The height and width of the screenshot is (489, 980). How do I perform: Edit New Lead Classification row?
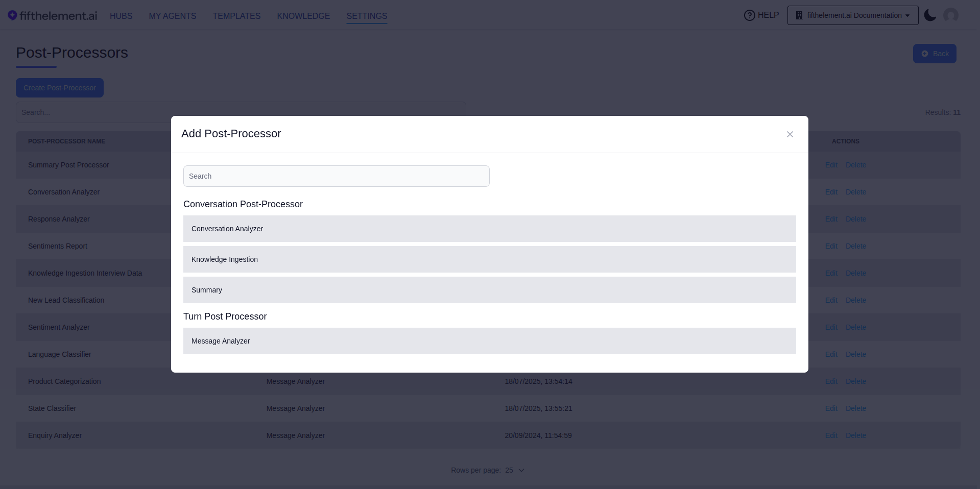(831, 300)
